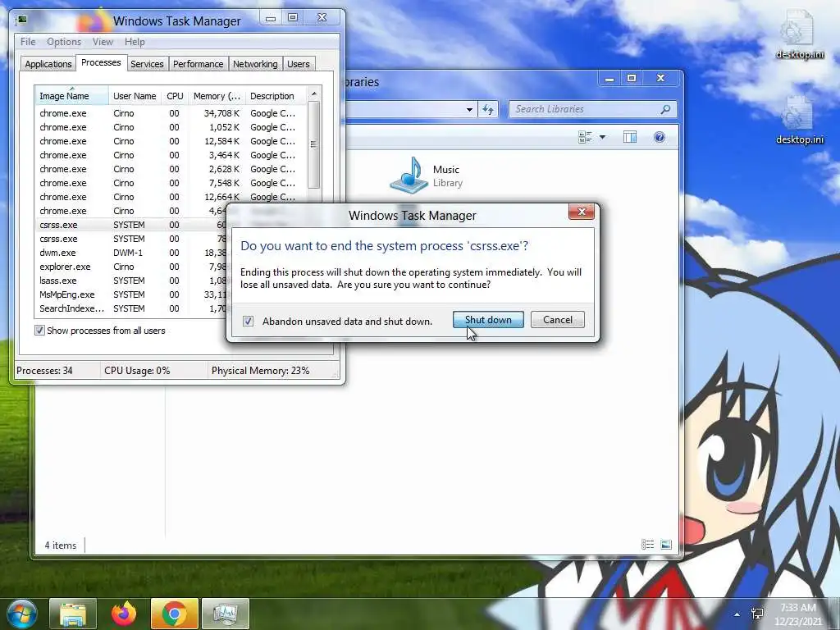This screenshot has height=630, width=840.
Task: Change view icon in Libraries toolbar
Action: [585, 138]
